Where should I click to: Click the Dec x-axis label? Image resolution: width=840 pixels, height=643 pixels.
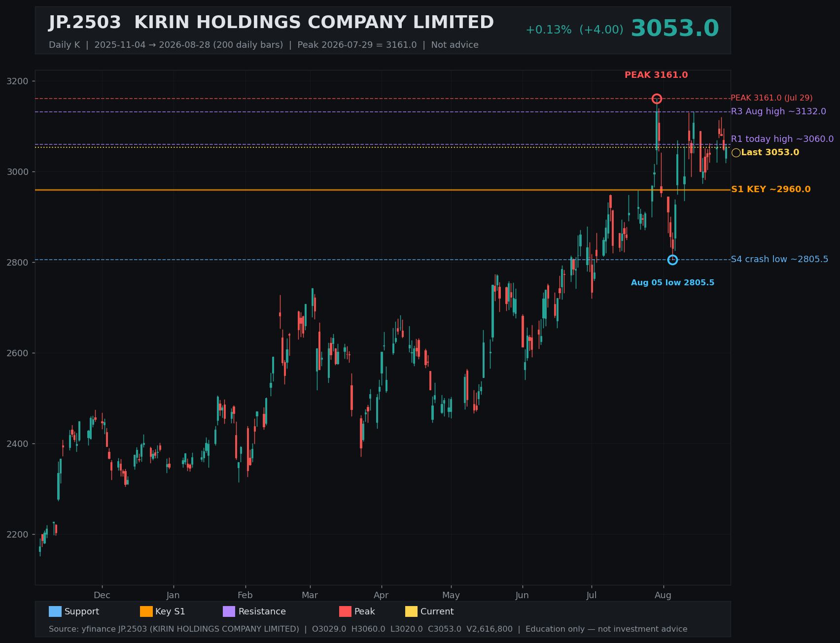tap(102, 595)
